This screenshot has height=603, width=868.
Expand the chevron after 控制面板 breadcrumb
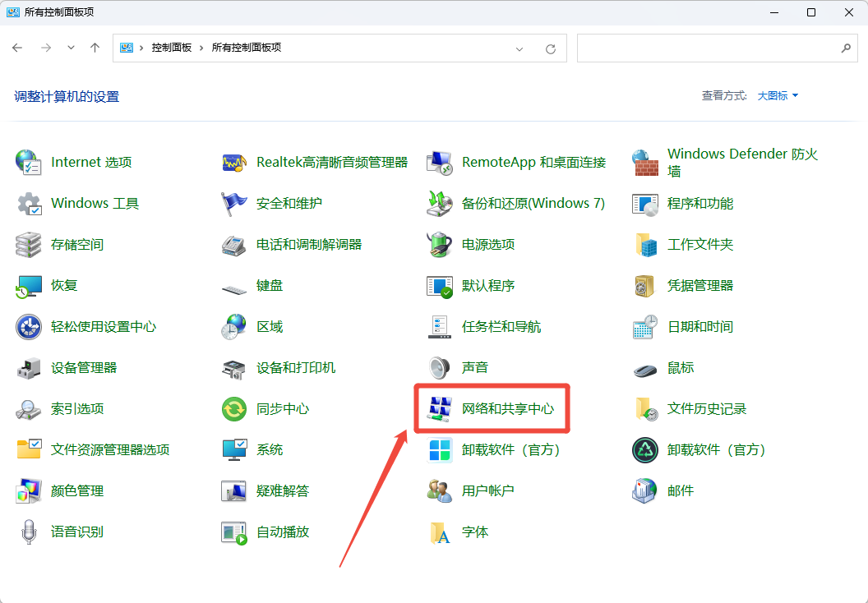click(201, 48)
